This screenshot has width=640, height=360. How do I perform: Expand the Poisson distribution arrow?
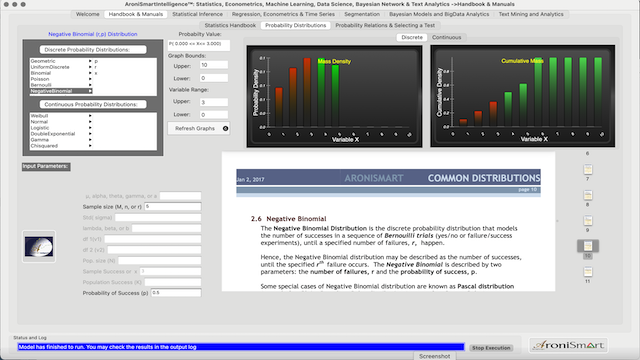pyautogui.click(x=90, y=79)
